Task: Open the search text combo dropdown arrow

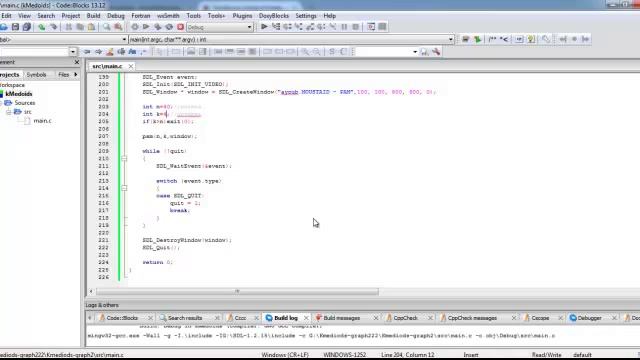Action: tap(73, 52)
